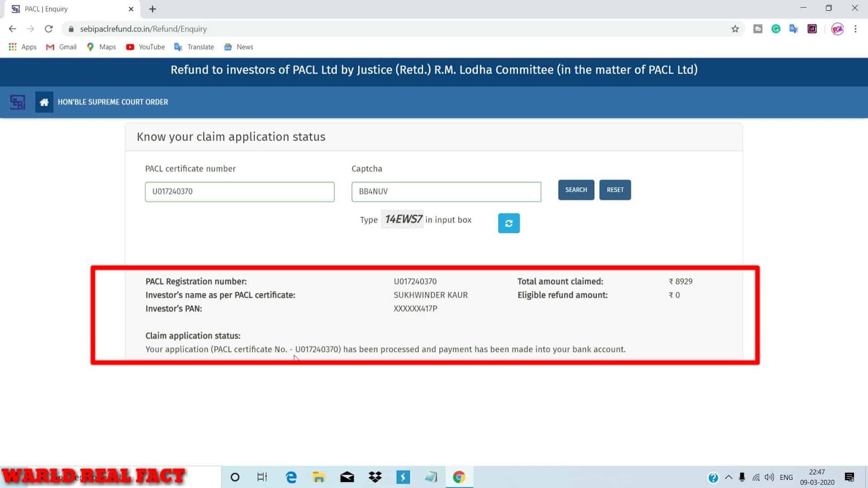Screen dimensions: 868x488
Task: Expand hidden icons in the system tray
Action: (729, 477)
